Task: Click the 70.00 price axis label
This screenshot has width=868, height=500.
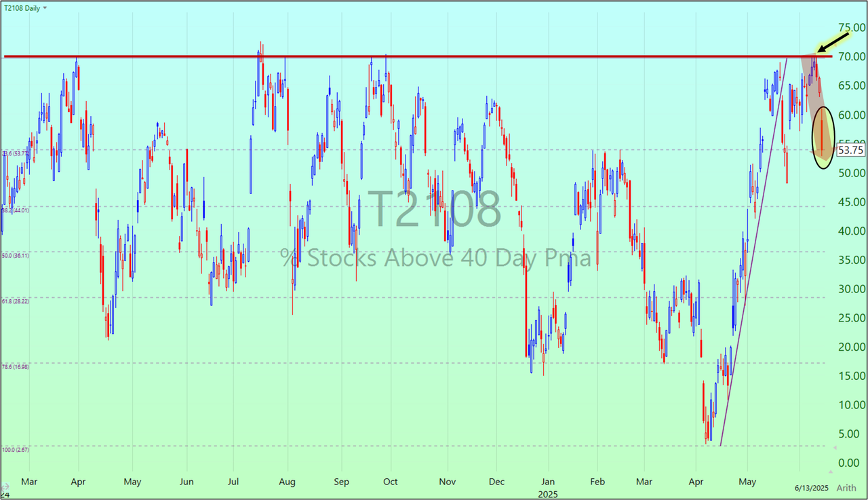Action: [x=852, y=57]
